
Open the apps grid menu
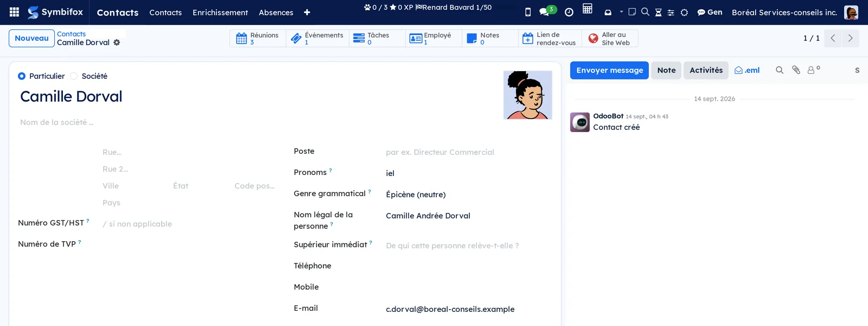click(15, 12)
